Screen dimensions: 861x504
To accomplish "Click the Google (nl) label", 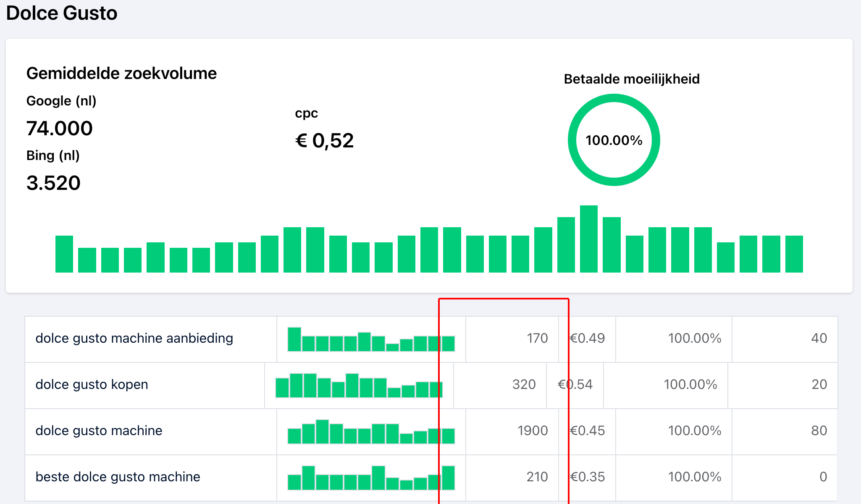I will [x=61, y=101].
